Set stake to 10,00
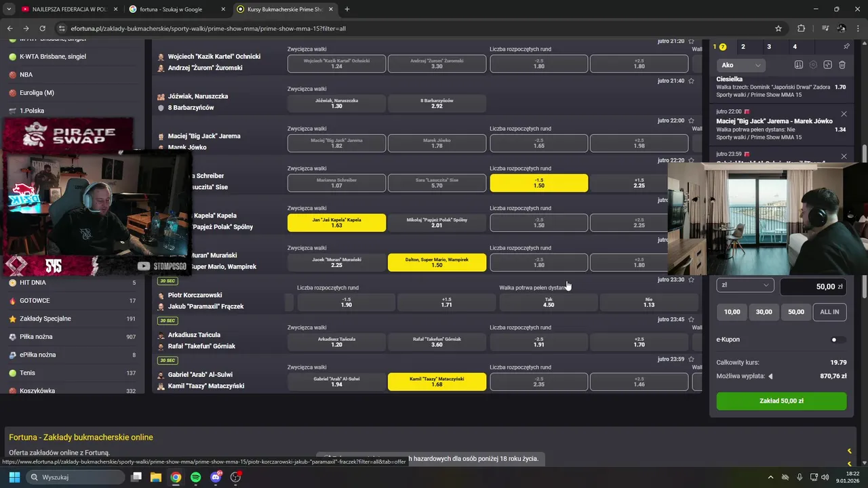 pos(732,312)
